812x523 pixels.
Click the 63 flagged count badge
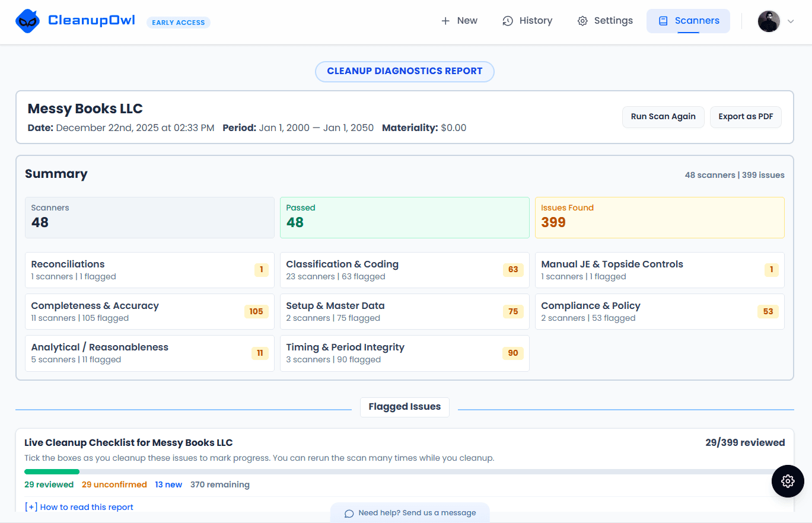(x=513, y=270)
